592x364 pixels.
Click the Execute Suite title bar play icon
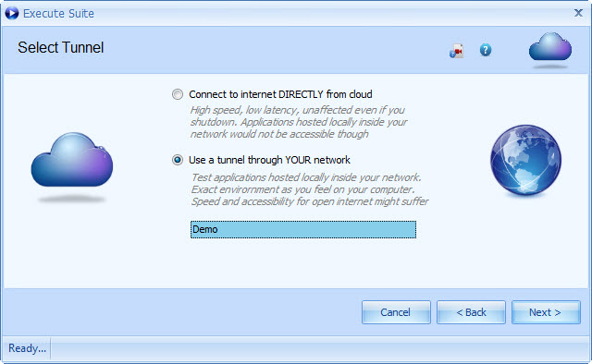[12, 13]
